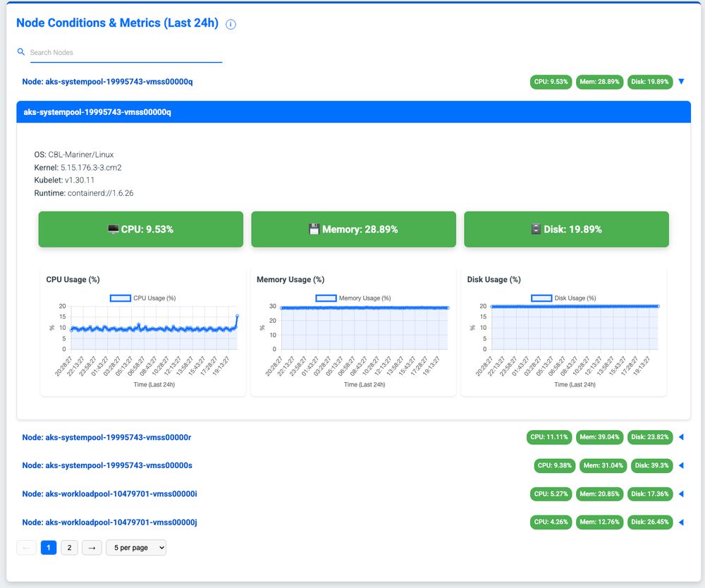Click the Memory Usage (%) chart heading
The height and width of the screenshot is (588, 705).
(290, 280)
